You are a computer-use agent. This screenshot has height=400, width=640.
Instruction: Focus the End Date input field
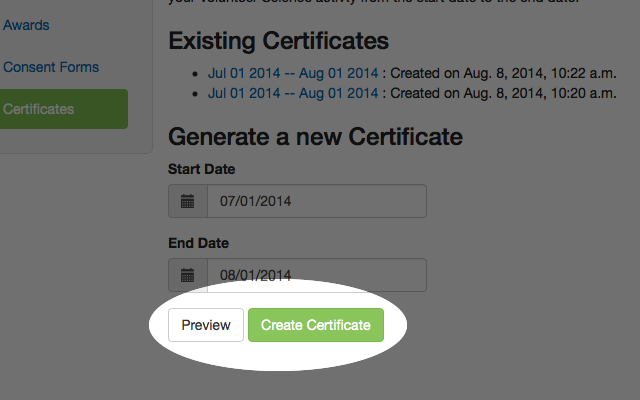click(316, 275)
